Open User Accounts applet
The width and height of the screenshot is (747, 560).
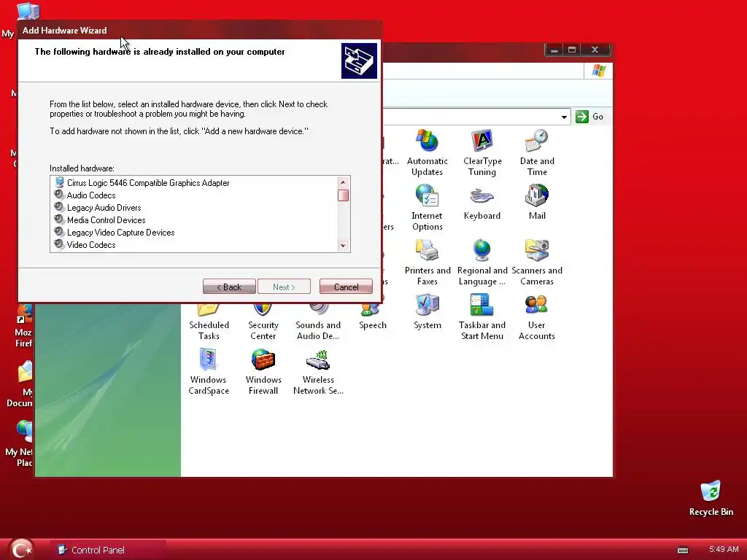(x=537, y=317)
